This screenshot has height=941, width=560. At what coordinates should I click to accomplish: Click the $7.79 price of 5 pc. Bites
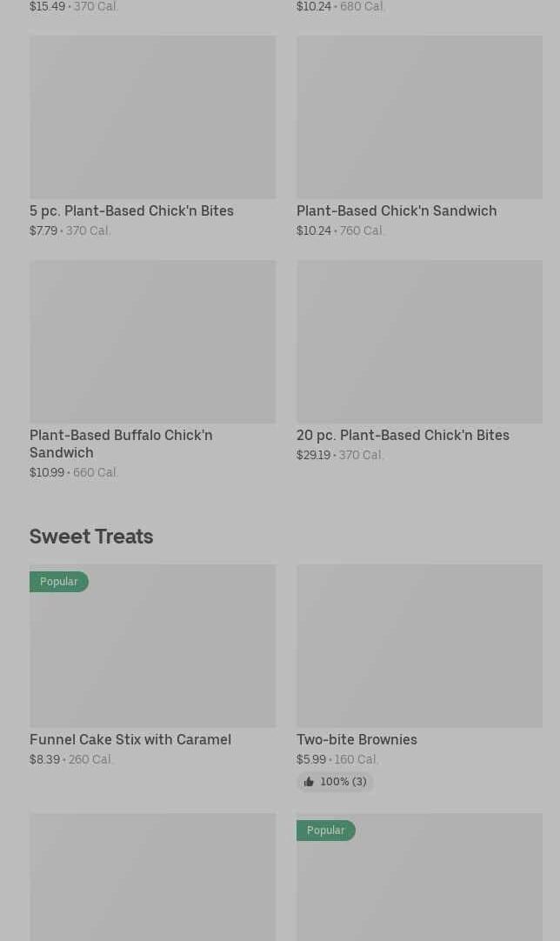tap(43, 230)
